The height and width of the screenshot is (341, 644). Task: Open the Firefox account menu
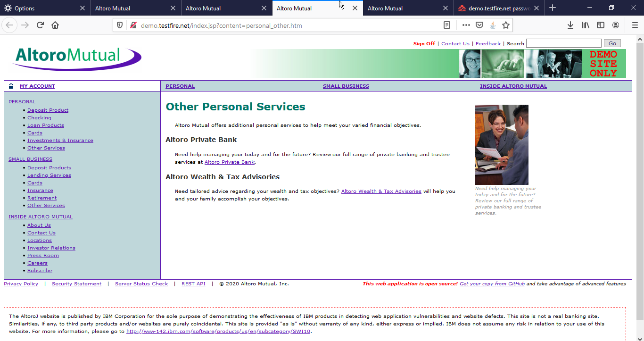tap(616, 25)
